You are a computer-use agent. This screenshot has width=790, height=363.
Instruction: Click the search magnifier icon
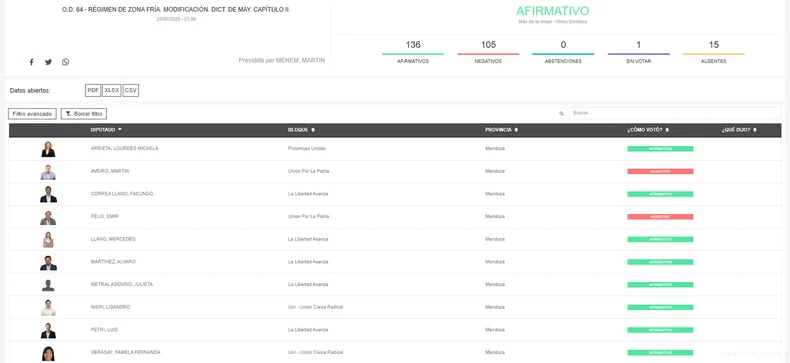coord(561,114)
